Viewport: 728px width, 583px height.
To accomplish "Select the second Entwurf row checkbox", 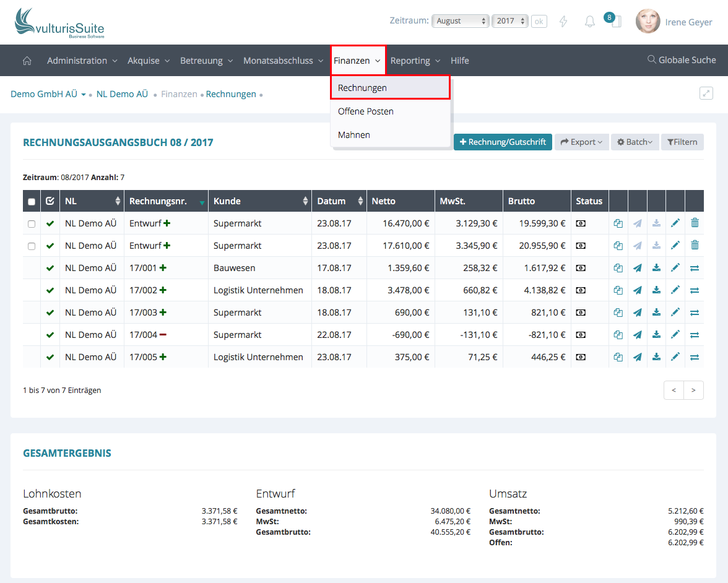I will tap(32, 246).
